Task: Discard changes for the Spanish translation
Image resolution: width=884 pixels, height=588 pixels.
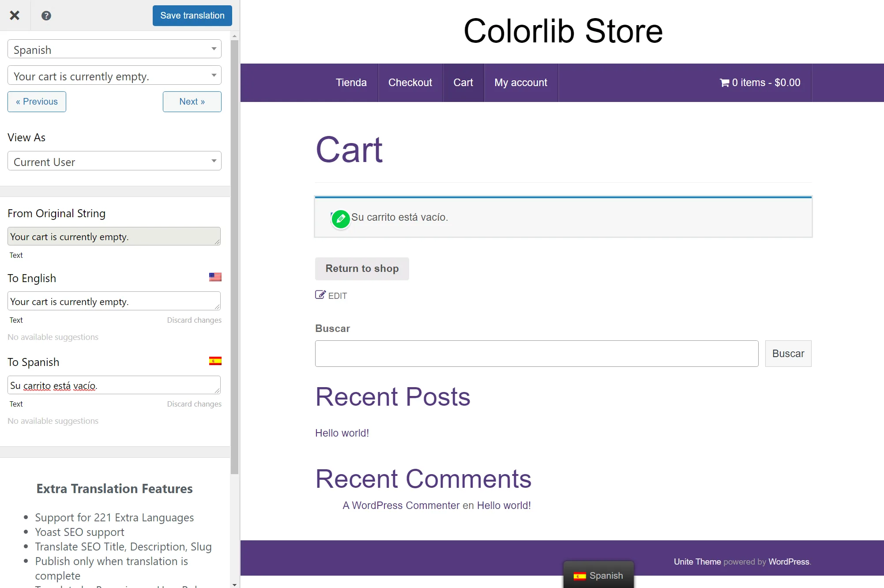Action: pyautogui.click(x=194, y=404)
